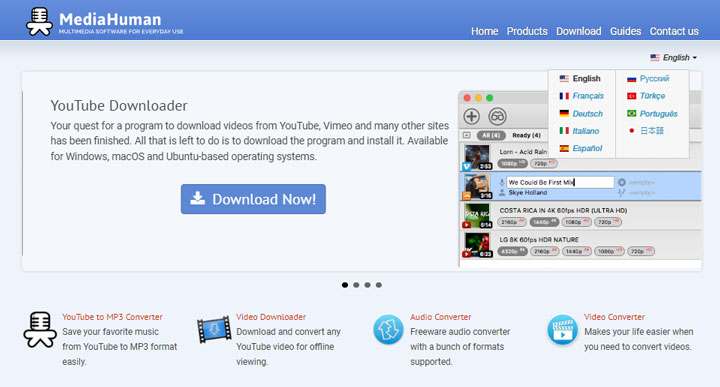This screenshot has width=720, height=387.
Task: Click the Download Now! button
Action: [x=253, y=199]
